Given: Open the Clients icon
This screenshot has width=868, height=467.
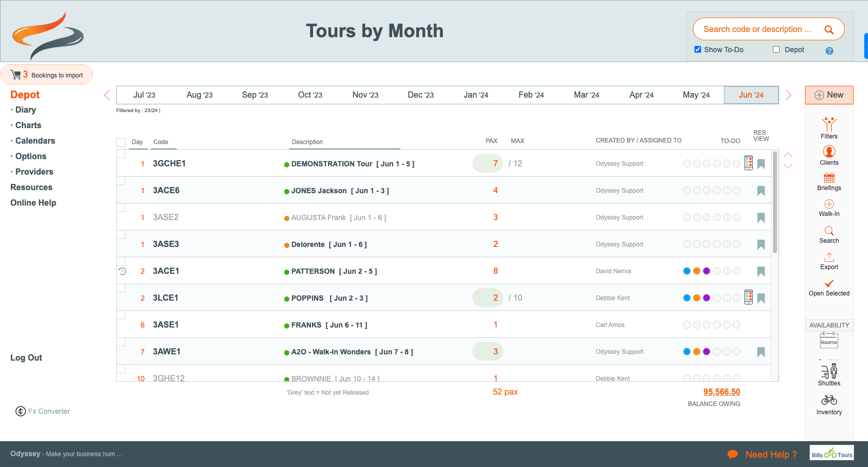Looking at the screenshot, I should click(x=829, y=152).
